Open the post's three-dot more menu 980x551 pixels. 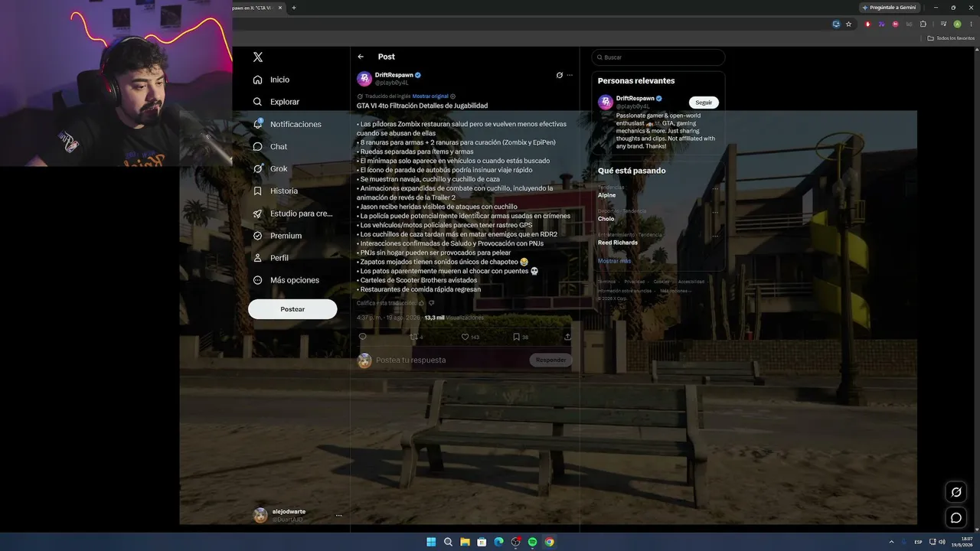tap(570, 75)
